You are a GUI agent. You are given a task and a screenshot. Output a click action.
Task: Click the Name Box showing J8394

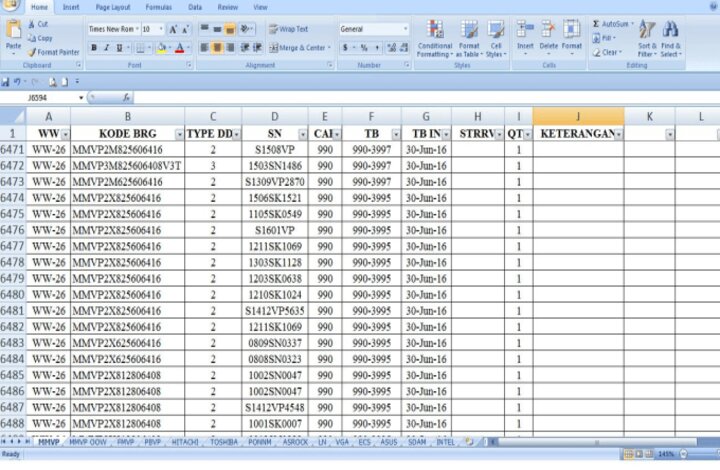coord(40,98)
